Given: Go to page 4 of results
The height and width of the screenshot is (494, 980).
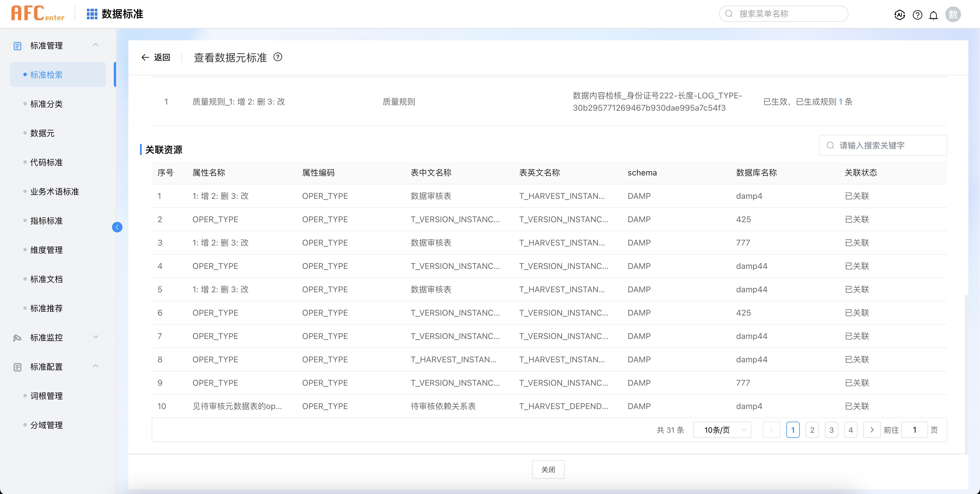Looking at the screenshot, I should pyautogui.click(x=851, y=430).
